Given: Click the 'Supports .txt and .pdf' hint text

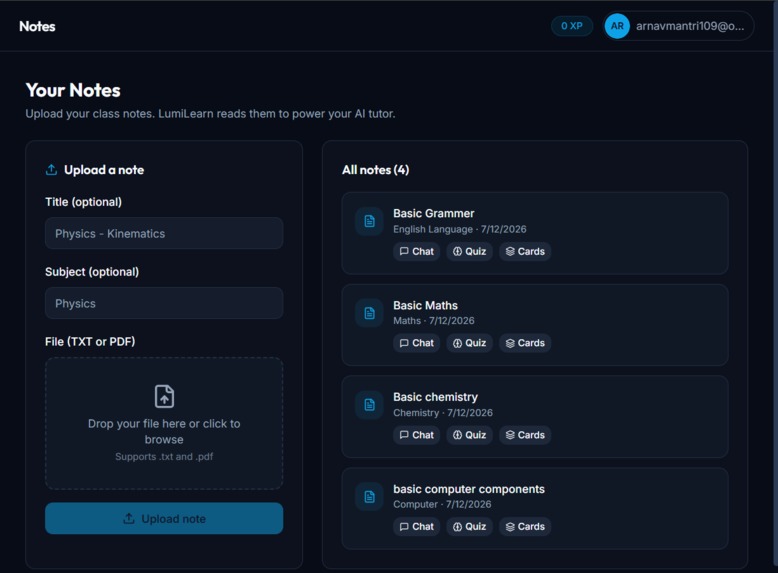Looking at the screenshot, I should coord(164,456).
